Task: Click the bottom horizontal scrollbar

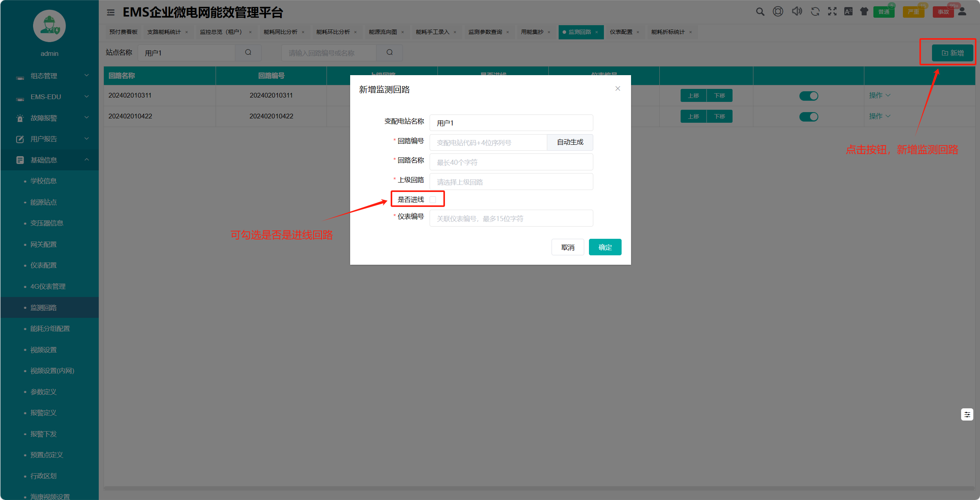Action: pos(539,488)
